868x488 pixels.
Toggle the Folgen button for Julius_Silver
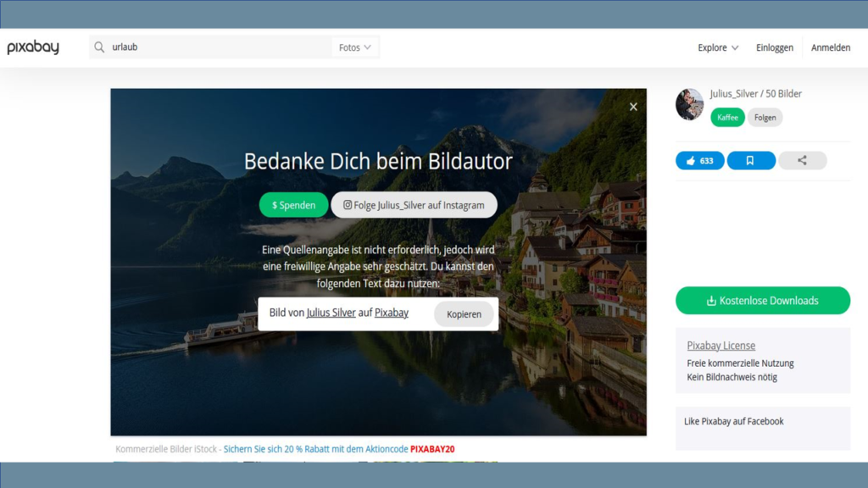pyautogui.click(x=765, y=117)
